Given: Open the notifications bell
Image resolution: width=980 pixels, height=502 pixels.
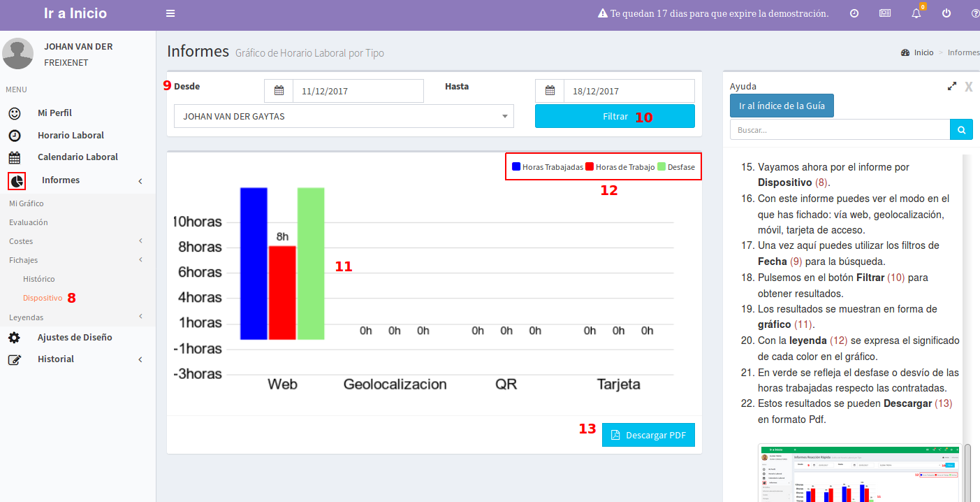Looking at the screenshot, I should 916,13.
